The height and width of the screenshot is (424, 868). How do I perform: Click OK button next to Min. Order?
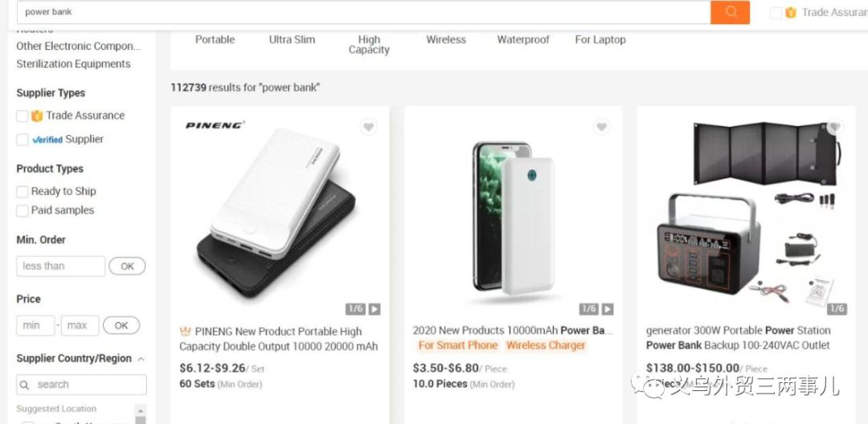pos(127,267)
